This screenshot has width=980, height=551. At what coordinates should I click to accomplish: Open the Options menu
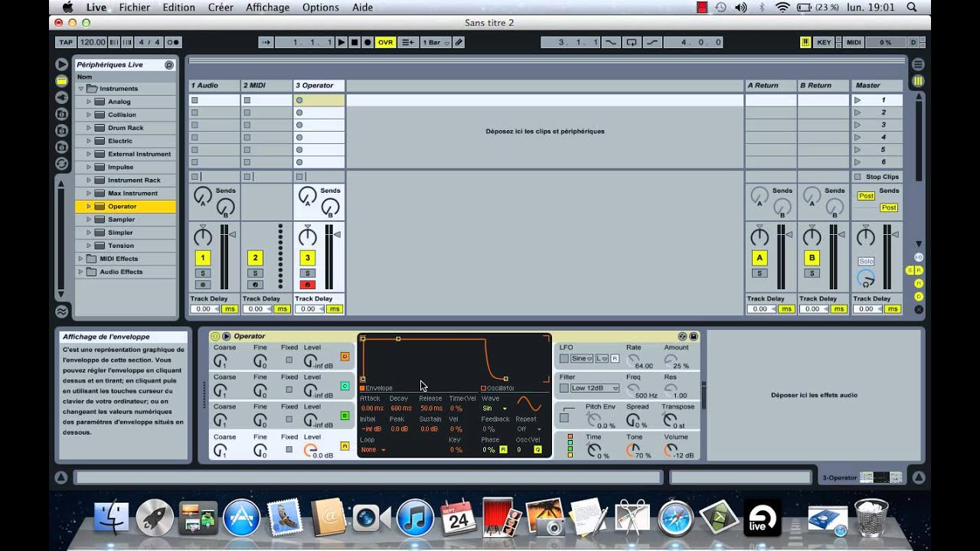click(321, 7)
